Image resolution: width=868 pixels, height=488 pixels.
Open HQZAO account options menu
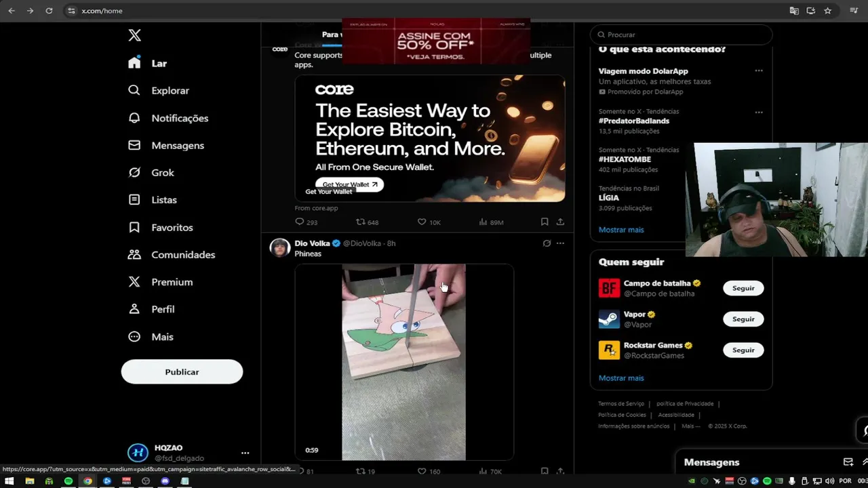245,453
